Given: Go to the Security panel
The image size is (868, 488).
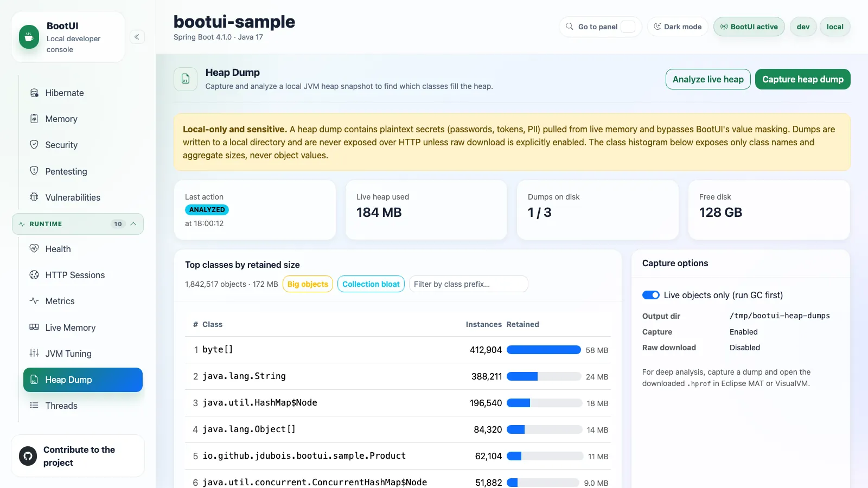Looking at the screenshot, I should [83, 145].
